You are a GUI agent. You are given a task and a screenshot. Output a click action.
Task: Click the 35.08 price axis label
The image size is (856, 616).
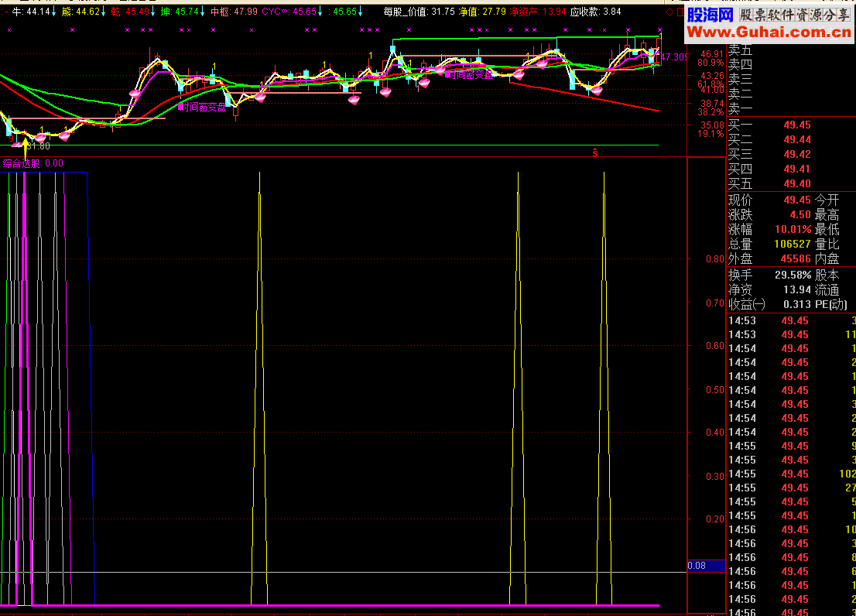coord(712,125)
